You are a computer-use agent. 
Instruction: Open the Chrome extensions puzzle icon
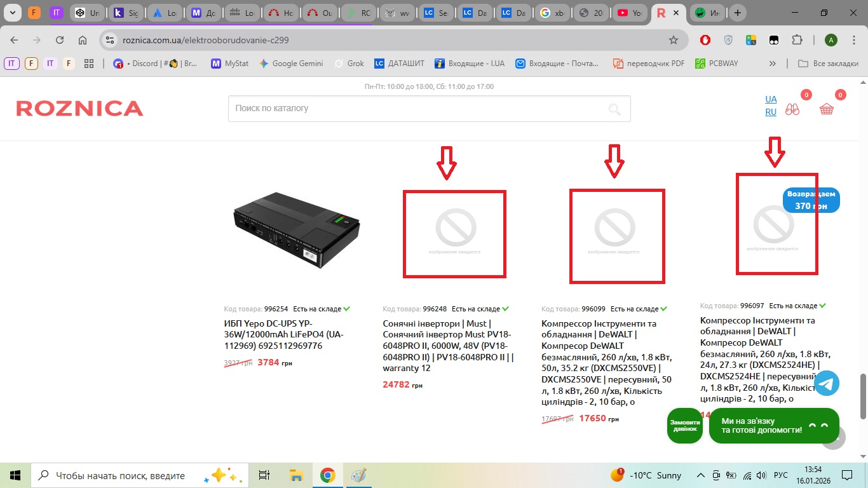pyautogui.click(x=797, y=40)
